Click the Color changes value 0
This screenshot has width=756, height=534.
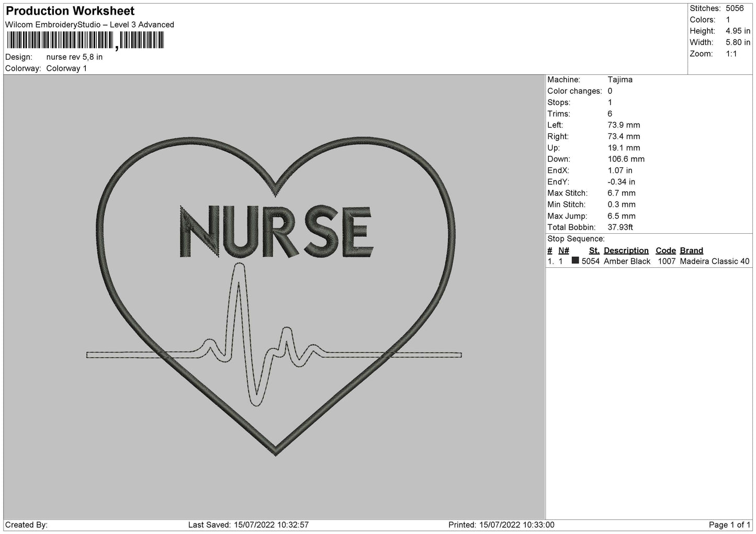point(610,92)
